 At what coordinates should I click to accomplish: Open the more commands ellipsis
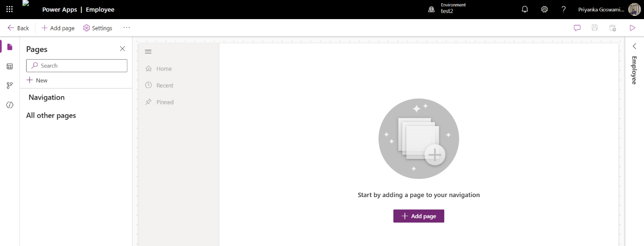[x=126, y=28]
